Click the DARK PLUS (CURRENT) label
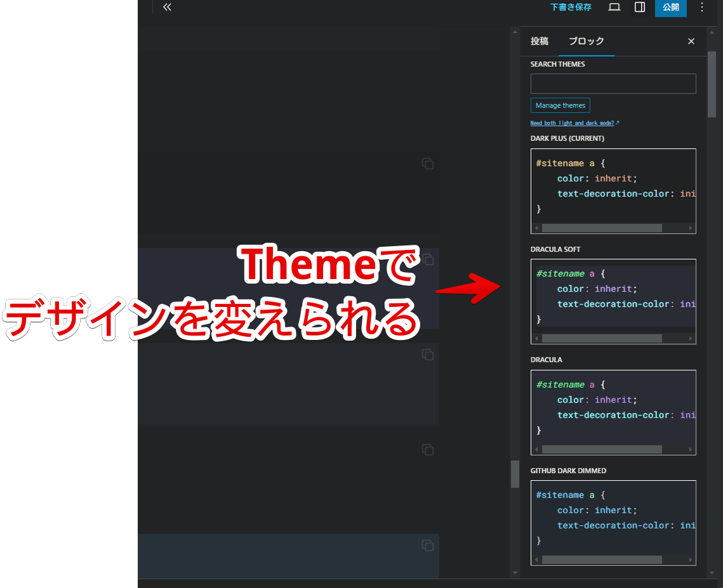 click(x=567, y=138)
